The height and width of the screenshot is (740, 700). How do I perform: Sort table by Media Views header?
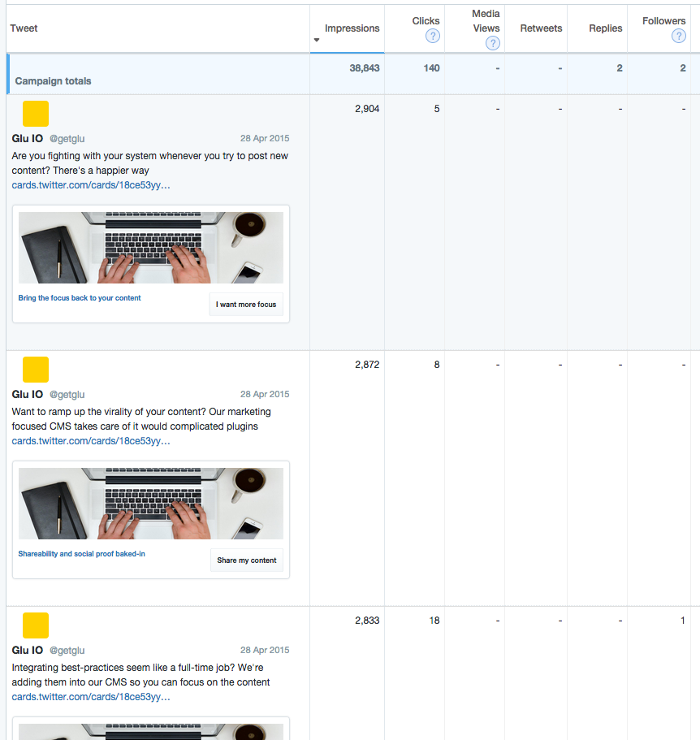coord(486,21)
